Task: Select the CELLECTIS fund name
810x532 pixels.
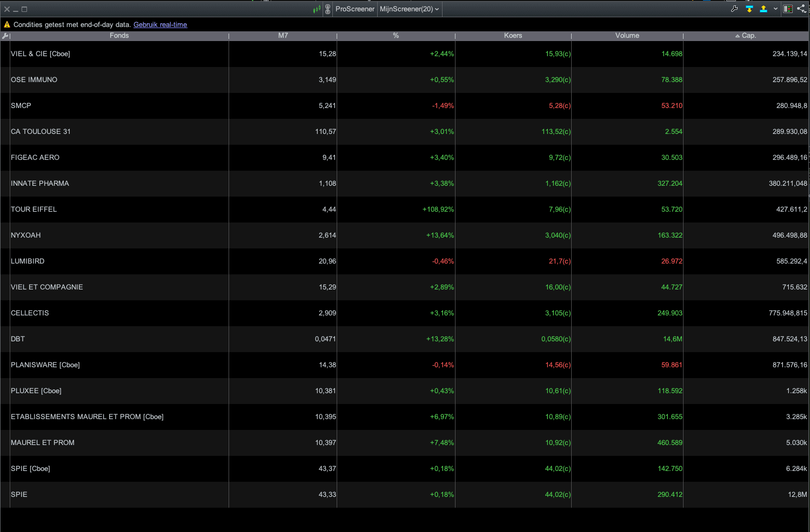Action: click(x=30, y=313)
